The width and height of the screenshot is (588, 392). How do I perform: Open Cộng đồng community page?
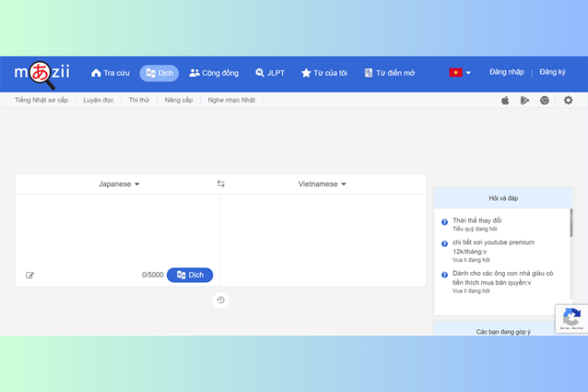[x=214, y=73]
